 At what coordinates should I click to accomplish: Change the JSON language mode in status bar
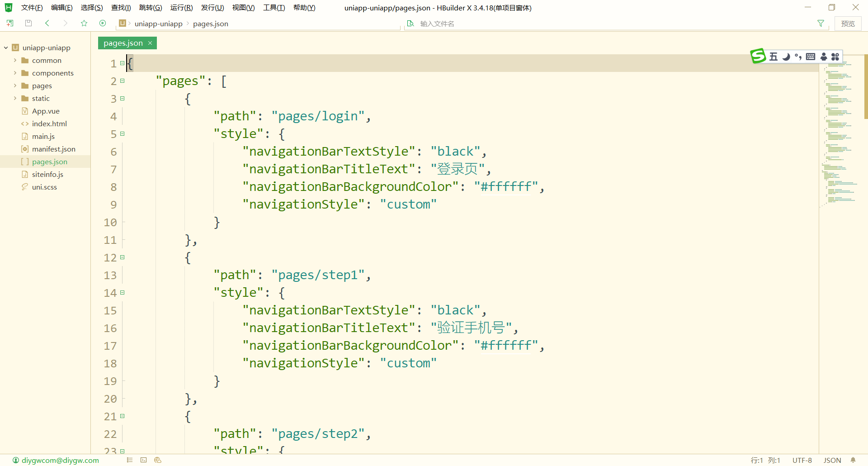tap(832, 460)
